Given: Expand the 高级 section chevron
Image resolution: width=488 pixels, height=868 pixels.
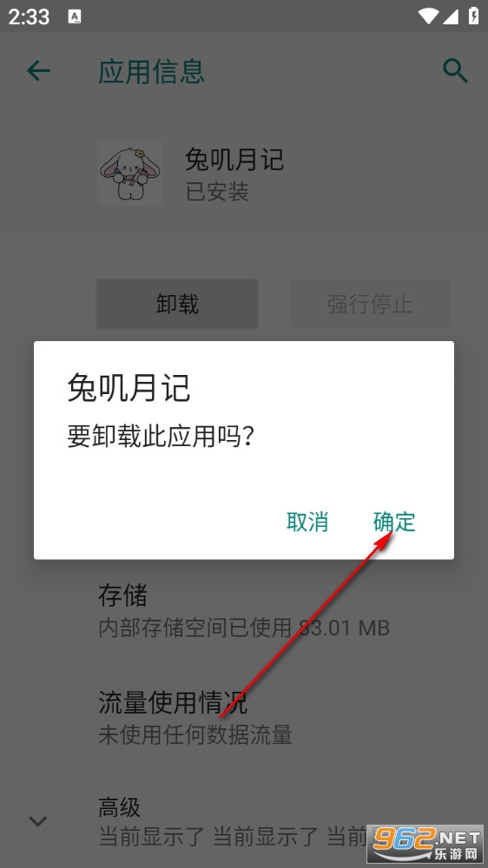Looking at the screenshot, I should 37,820.
